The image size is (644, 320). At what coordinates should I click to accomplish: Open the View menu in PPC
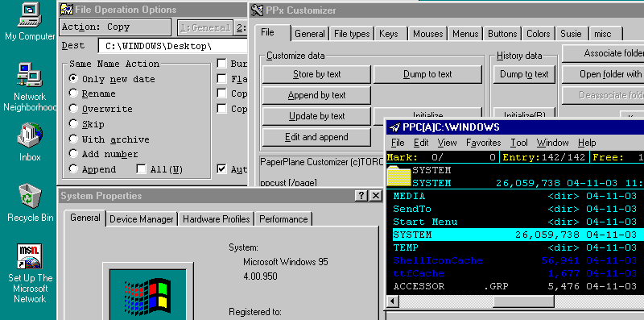click(x=447, y=143)
